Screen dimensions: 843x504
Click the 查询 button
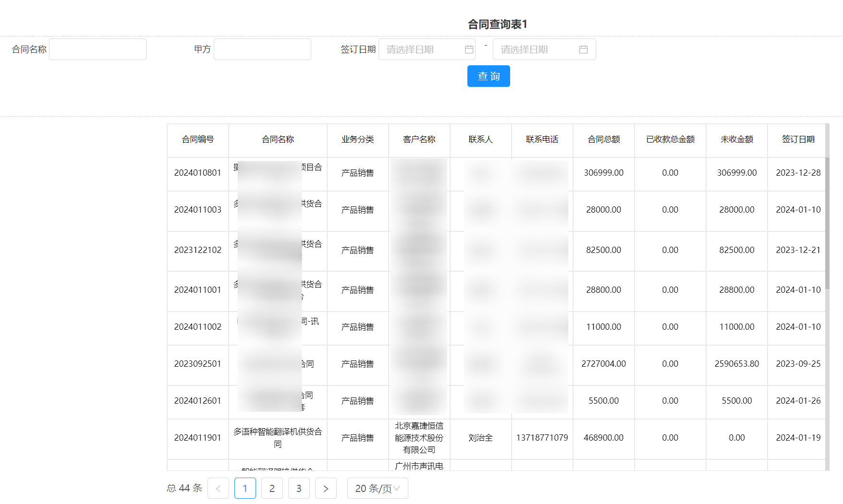tap(489, 76)
